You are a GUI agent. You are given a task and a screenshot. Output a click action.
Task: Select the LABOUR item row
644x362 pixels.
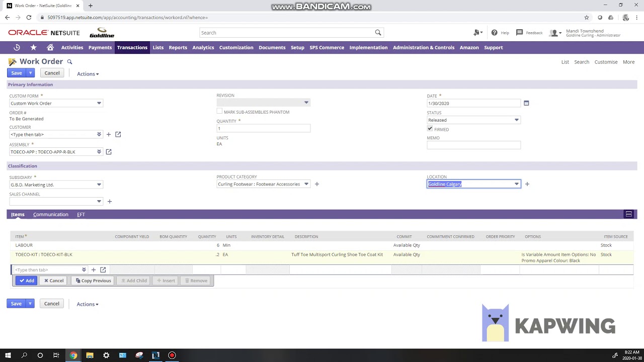[322, 245]
